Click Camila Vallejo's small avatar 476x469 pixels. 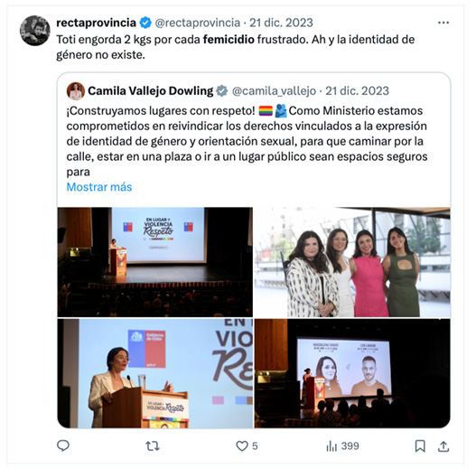pos(76,91)
